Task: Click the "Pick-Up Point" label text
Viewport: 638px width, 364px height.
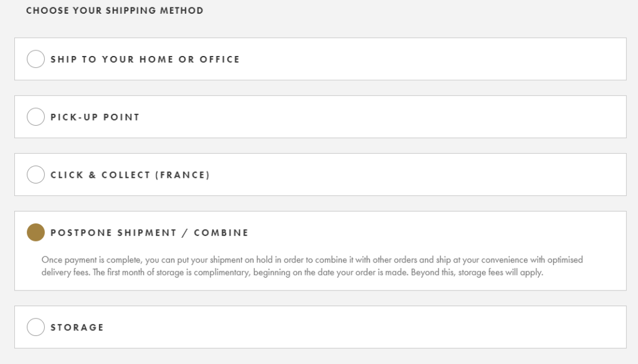Action: (95, 118)
